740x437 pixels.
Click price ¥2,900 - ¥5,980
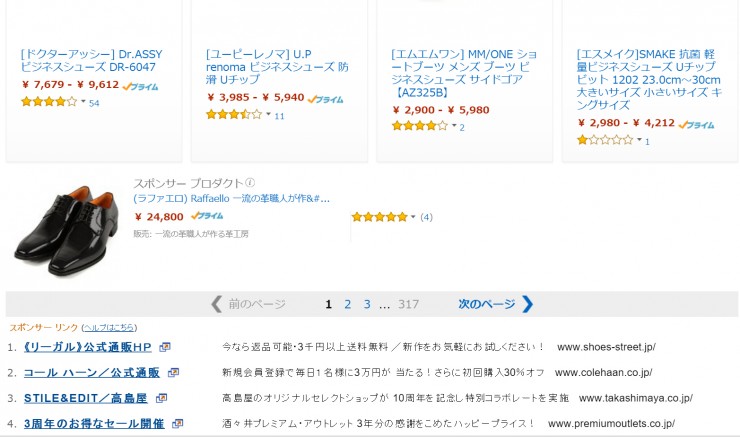coord(441,110)
